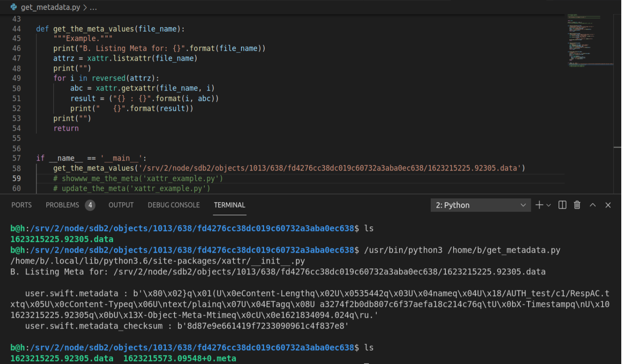Go to the DEBUG CONSOLE tab
The width and height of the screenshot is (623, 364).
coord(174,205)
